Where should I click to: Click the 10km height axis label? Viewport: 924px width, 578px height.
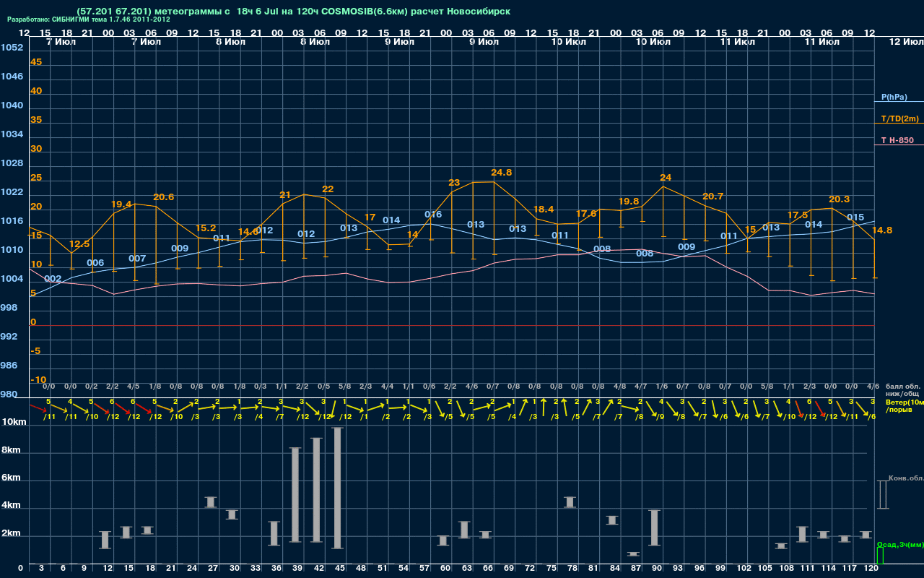(14, 422)
